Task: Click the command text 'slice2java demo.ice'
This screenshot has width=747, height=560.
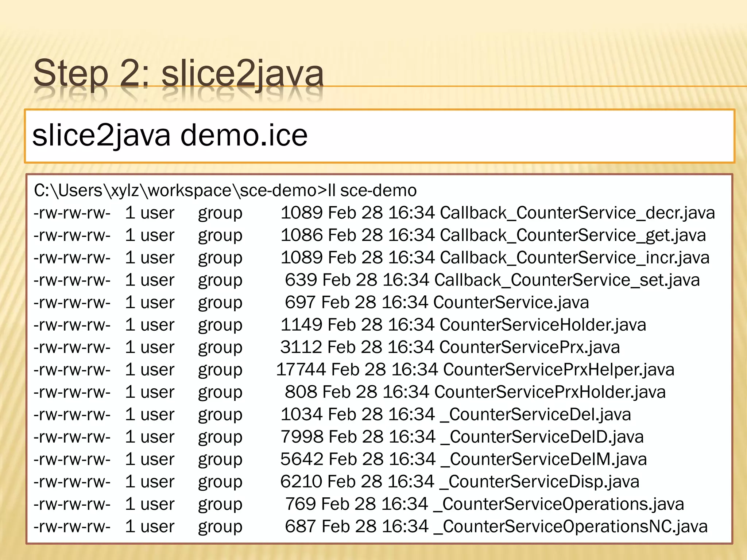Action: click(170, 135)
